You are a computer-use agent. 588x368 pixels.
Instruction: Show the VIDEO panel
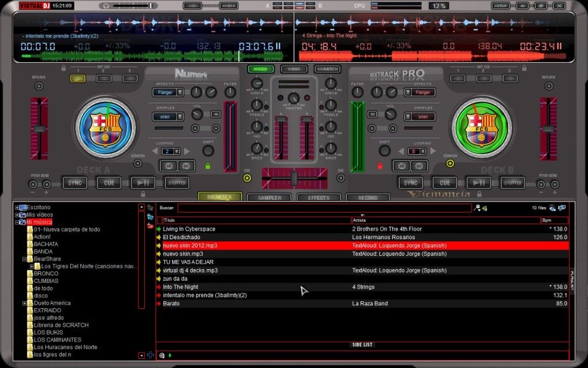[294, 69]
